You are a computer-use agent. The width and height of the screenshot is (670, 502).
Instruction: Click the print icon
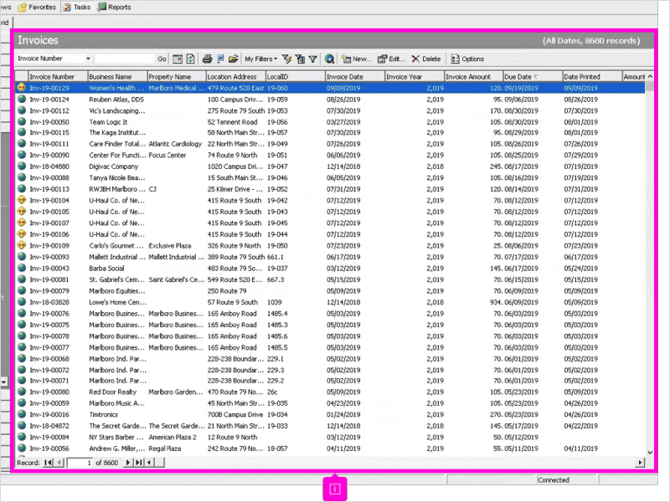[x=207, y=59]
